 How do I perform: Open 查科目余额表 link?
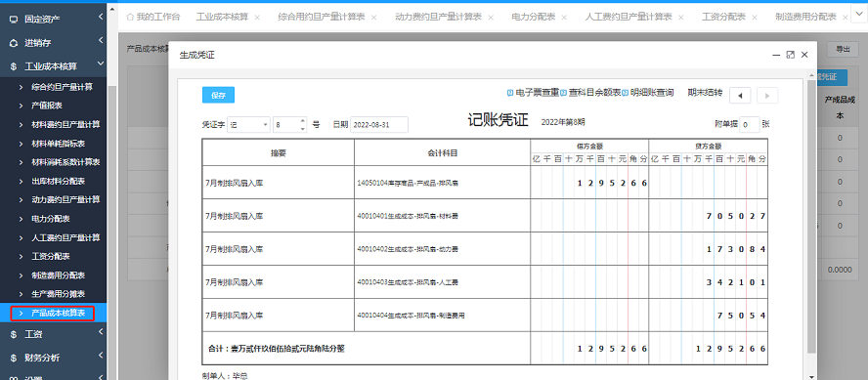click(x=594, y=93)
